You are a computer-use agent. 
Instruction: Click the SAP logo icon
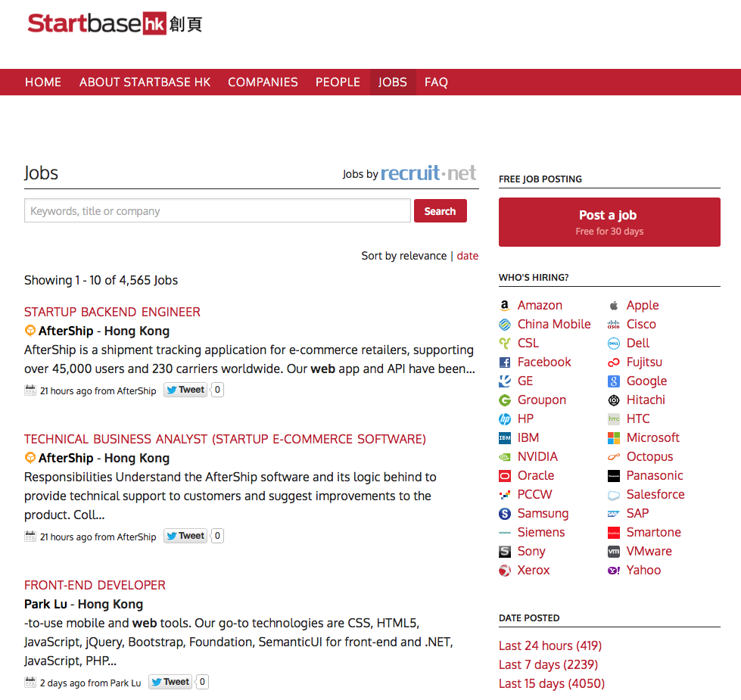tap(613, 513)
